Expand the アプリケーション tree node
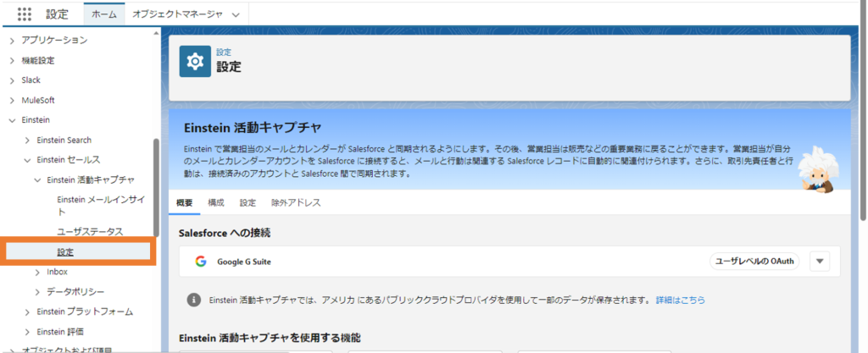The width and height of the screenshot is (868, 353). pos(12,41)
